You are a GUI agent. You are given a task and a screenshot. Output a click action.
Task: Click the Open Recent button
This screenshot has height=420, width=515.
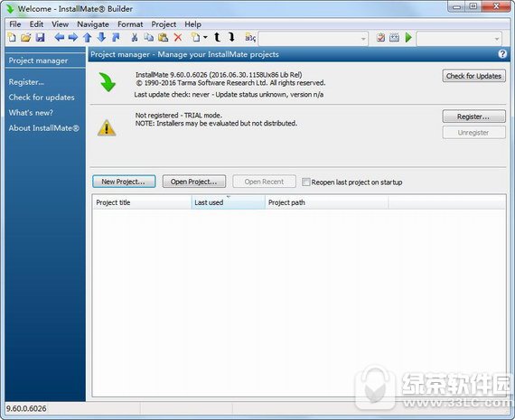coord(264,182)
